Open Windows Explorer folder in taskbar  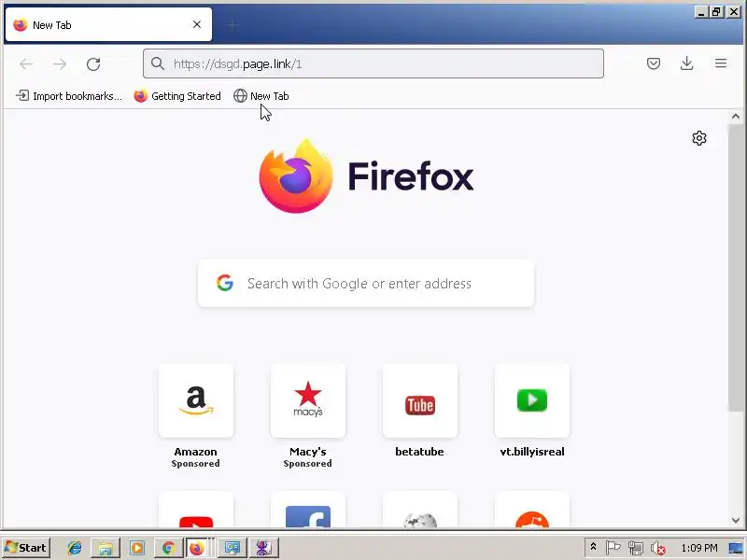tap(106, 548)
